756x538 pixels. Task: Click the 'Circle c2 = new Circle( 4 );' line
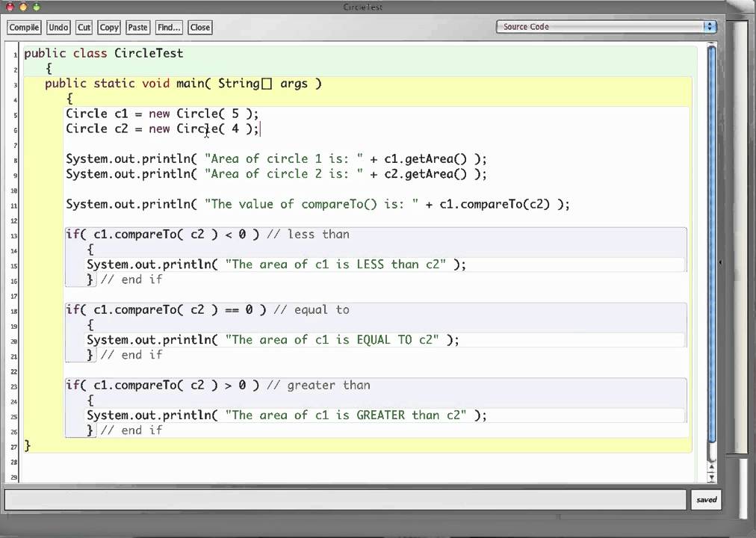[x=162, y=129]
